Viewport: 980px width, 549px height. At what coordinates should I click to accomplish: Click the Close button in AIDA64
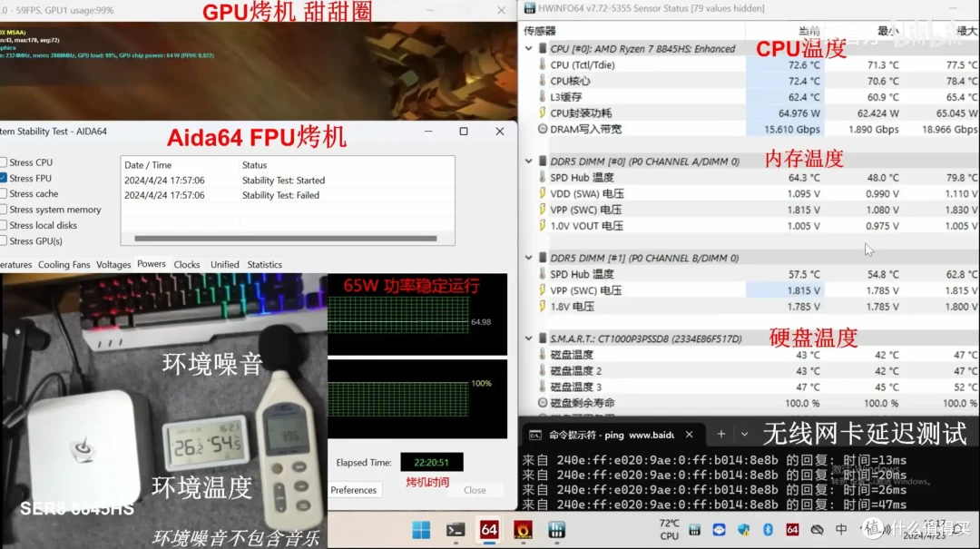[x=475, y=490]
